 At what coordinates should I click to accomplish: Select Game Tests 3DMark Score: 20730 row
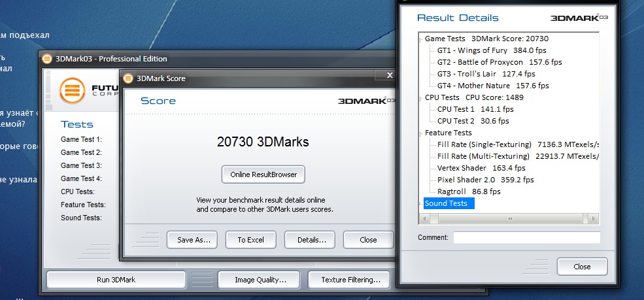pyautogui.click(x=486, y=39)
